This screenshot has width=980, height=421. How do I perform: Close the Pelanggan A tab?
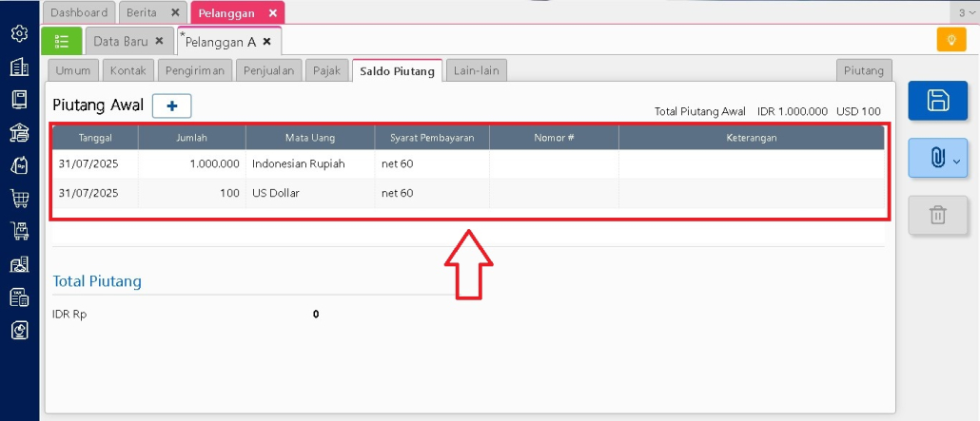(x=267, y=42)
